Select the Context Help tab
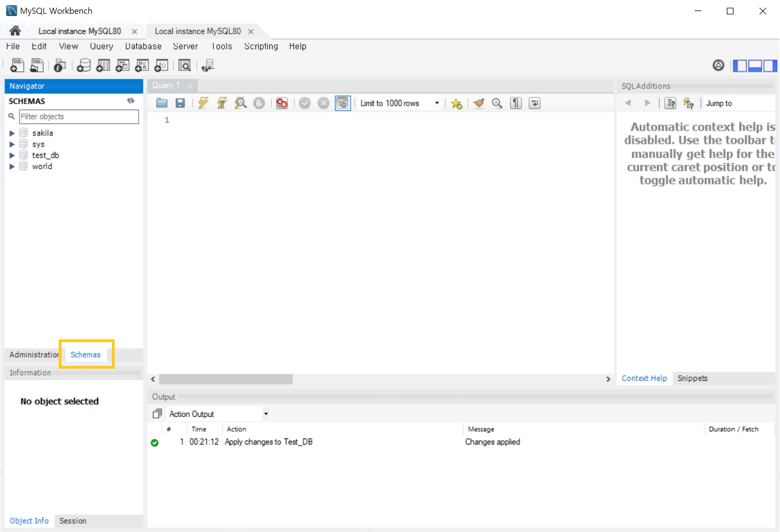 click(644, 378)
